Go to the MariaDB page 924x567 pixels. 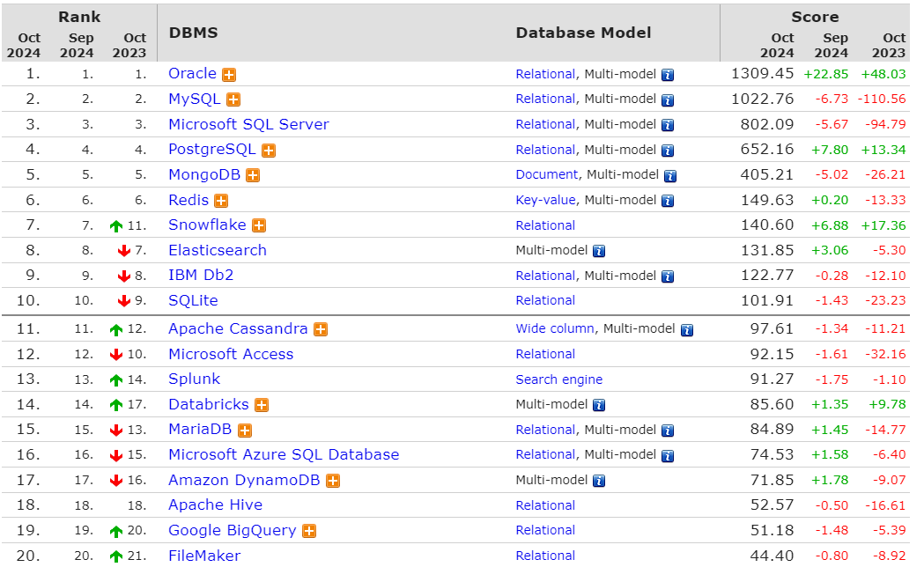coord(200,430)
